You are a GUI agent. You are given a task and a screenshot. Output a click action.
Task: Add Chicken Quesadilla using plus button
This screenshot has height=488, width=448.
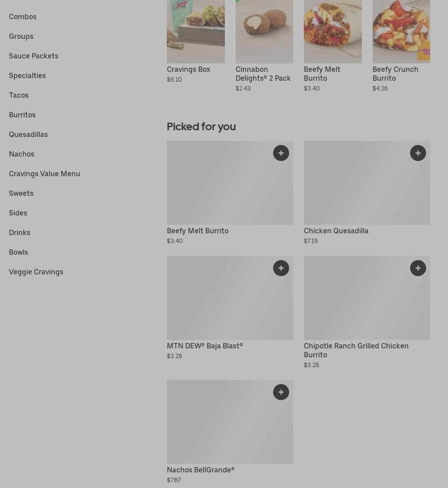point(418,153)
